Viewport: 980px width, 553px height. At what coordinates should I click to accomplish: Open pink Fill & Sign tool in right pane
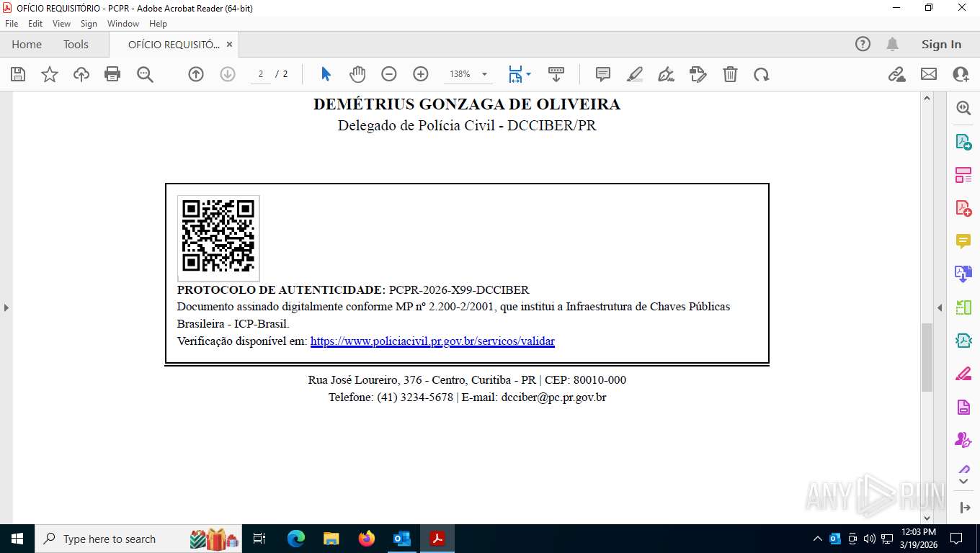tap(963, 374)
